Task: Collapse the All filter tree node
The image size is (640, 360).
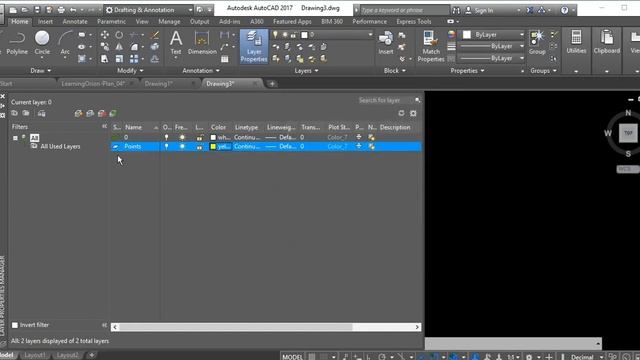Action: 15,138
